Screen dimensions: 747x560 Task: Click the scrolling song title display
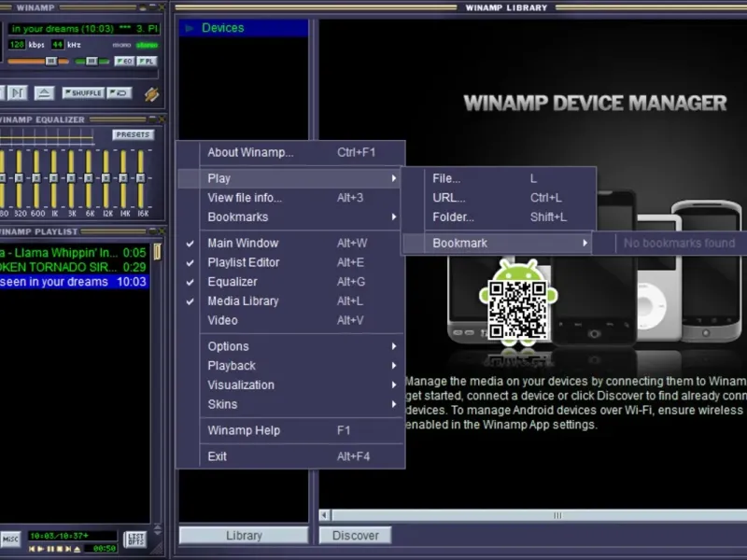coord(84,29)
